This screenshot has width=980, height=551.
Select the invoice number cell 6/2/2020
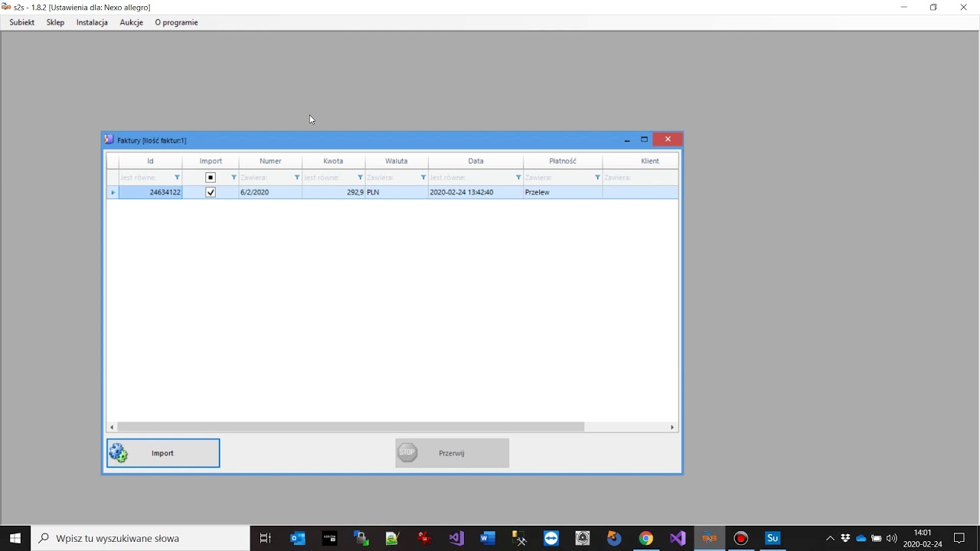coord(270,192)
